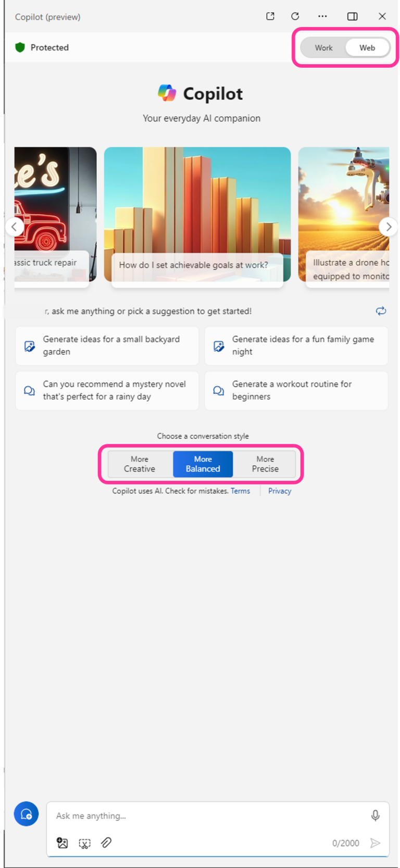Viewport: 400px width, 868px height.
Task: Click the screenshot capture icon
Action: pos(84,843)
